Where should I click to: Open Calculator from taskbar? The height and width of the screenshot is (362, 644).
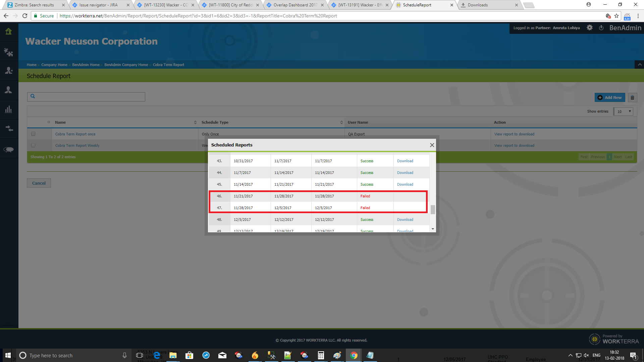click(x=321, y=355)
